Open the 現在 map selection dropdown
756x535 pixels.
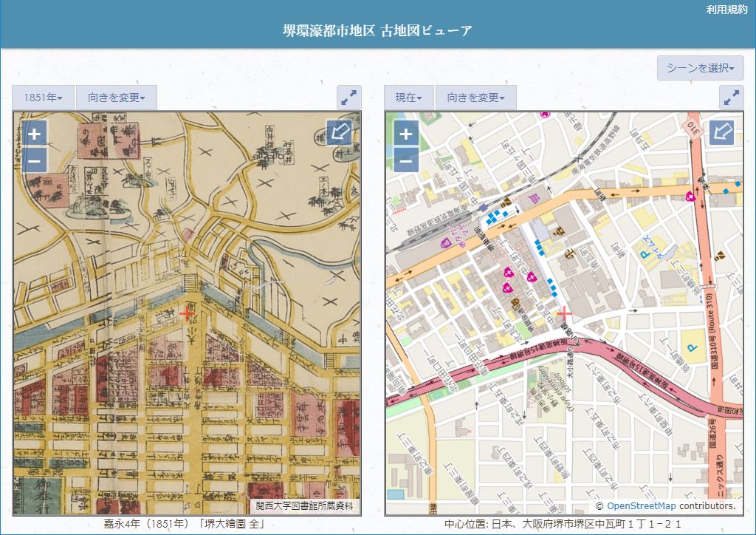pyautogui.click(x=409, y=98)
